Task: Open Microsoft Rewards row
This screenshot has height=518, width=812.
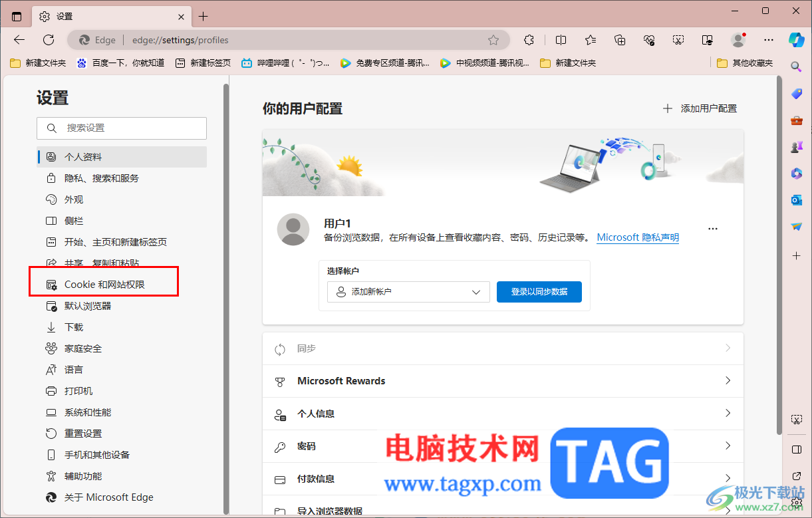Action: [x=503, y=381]
